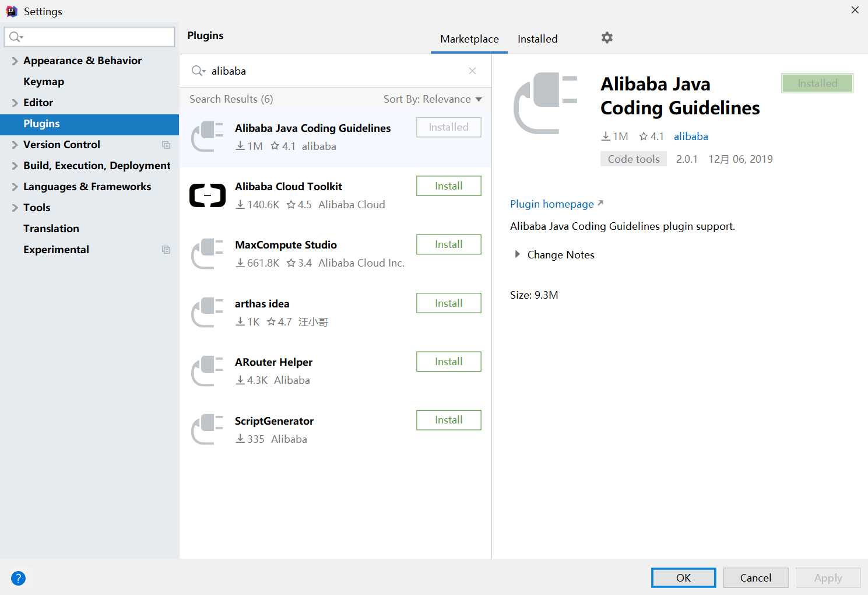Expand Build, Execution, Deployment node
The width and height of the screenshot is (868, 595).
tap(15, 166)
